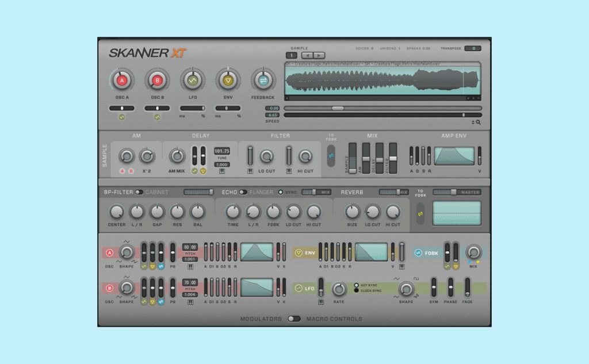589x364 pixels.
Task: Click the green LFO knob icon
Action: [193, 81]
